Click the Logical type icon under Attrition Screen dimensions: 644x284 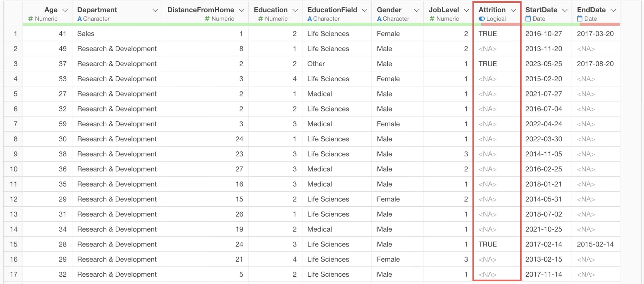tap(482, 19)
